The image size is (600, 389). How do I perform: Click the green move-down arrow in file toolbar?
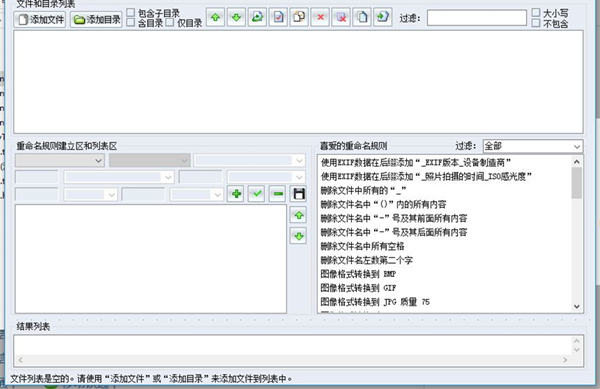(x=236, y=17)
